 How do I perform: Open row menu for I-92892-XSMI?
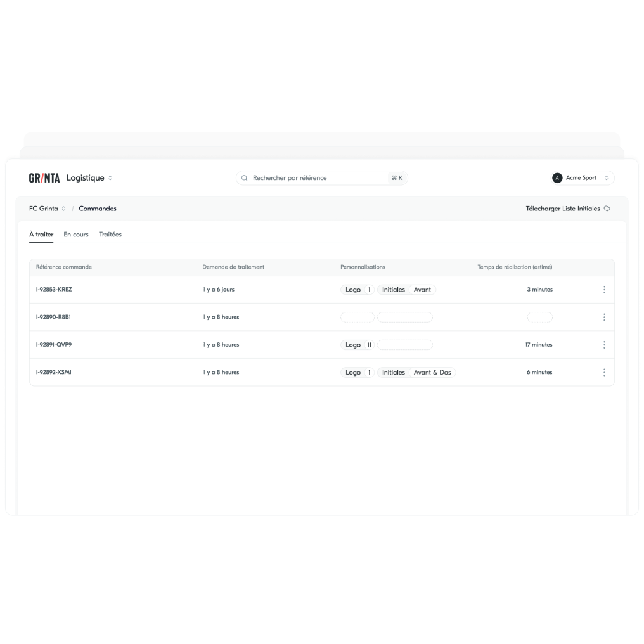604,373
